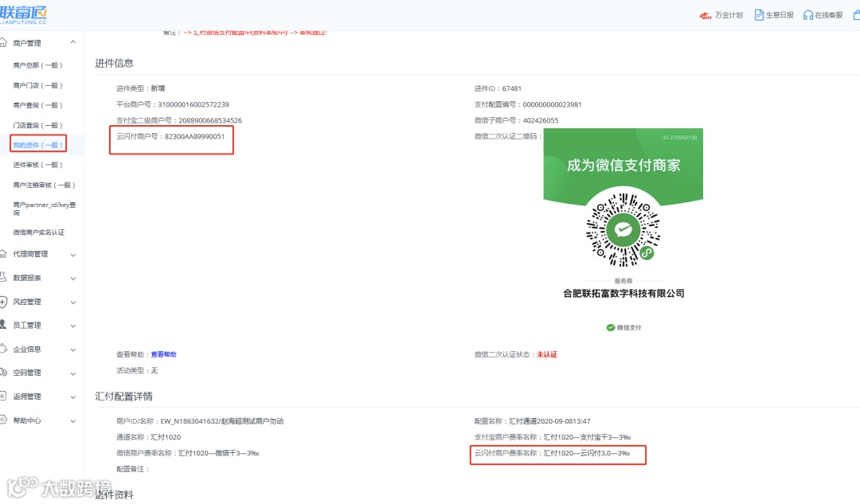
Task: Open the 生意日报 document icon
Action: point(759,15)
